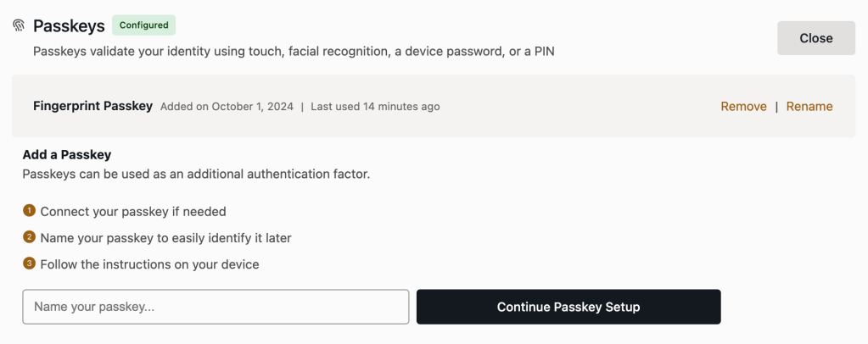The width and height of the screenshot is (868, 344).
Task: Click the step 2 number badge
Action: 29,237
